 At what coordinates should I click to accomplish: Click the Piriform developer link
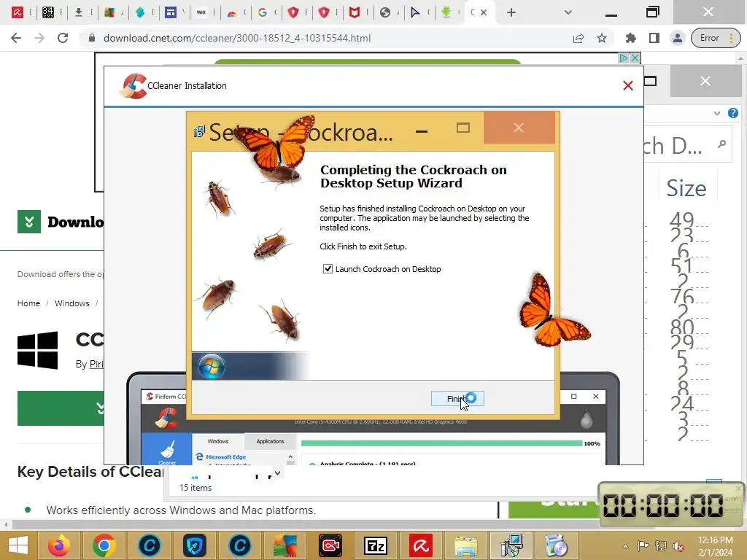(96, 364)
